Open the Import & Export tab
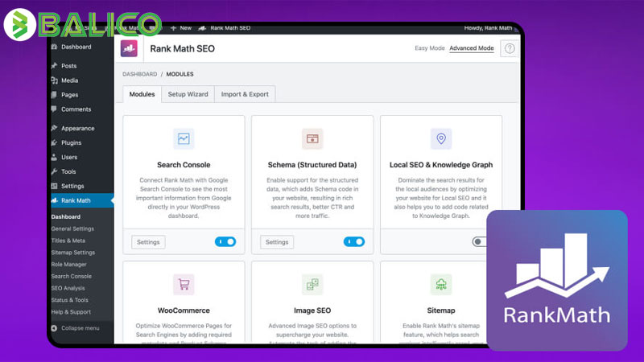This screenshot has height=362, width=644. pyautogui.click(x=245, y=94)
